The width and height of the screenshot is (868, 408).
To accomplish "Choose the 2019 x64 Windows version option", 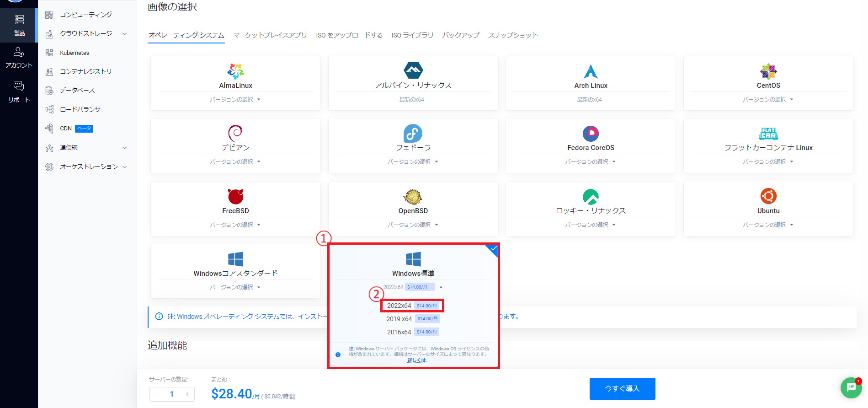I will (413, 319).
